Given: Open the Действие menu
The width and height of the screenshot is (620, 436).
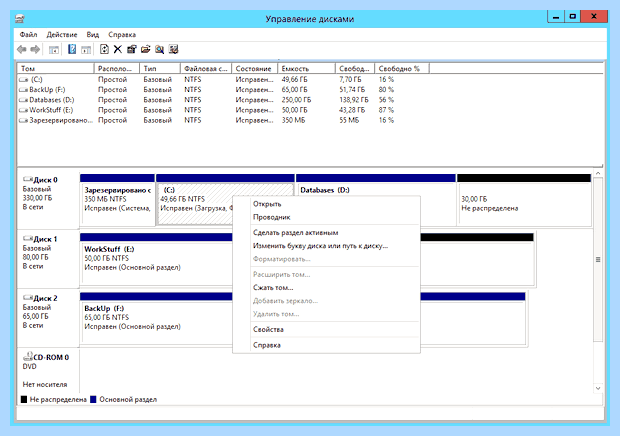Looking at the screenshot, I should click(x=62, y=35).
